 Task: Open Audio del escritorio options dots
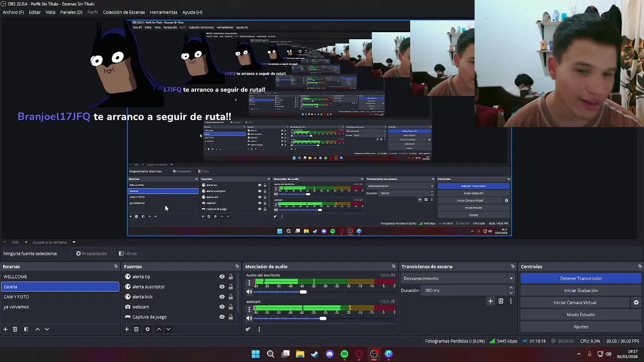249,283
